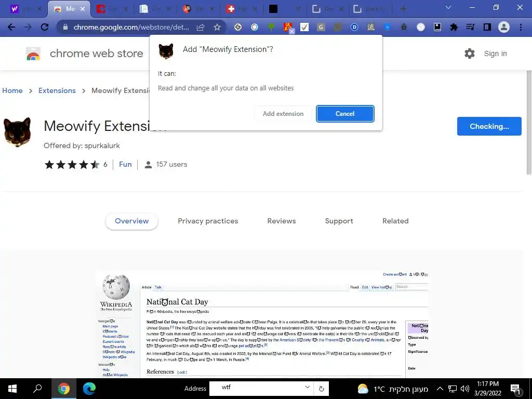This screenshot has height=399, width=532.
Task: Open the green tree extension icon
Action: [x=271, y=27]
